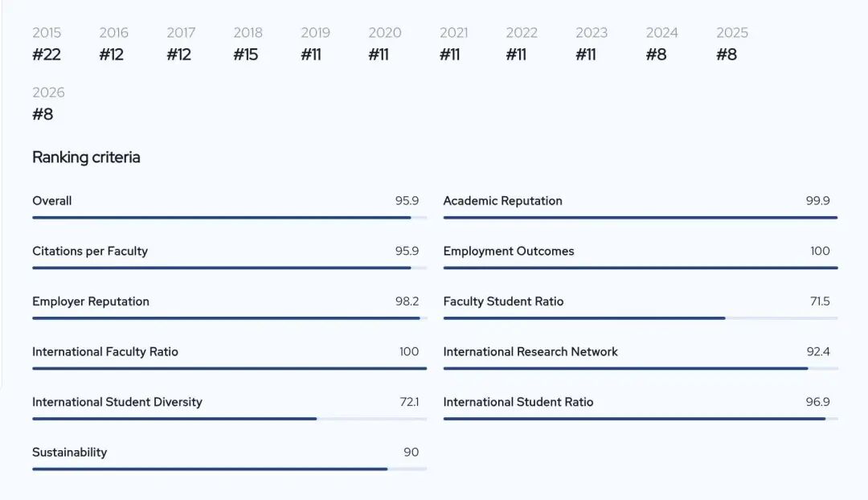Click the Academic Reputation progress bar
This screenshot has width=868, height=500.
pyautogui.click(x=640, y=217)
